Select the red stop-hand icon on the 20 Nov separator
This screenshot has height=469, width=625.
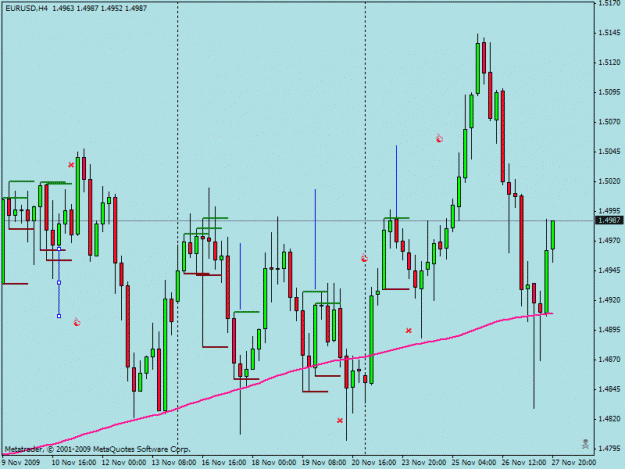(x=364, y=258)
